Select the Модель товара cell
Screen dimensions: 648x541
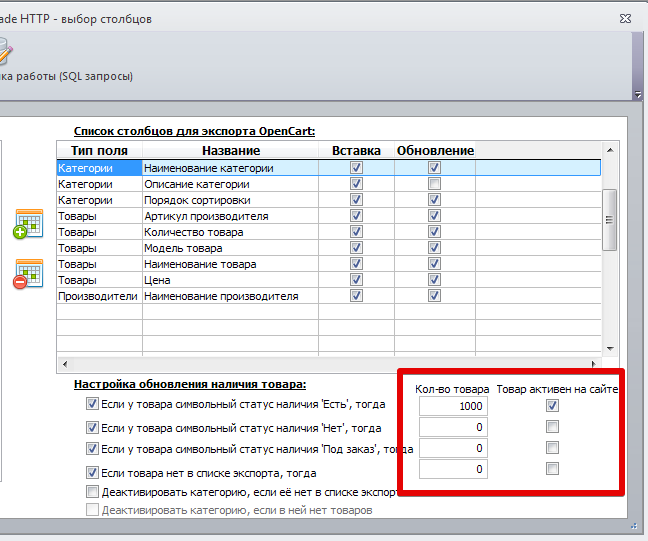coord(230,248)
